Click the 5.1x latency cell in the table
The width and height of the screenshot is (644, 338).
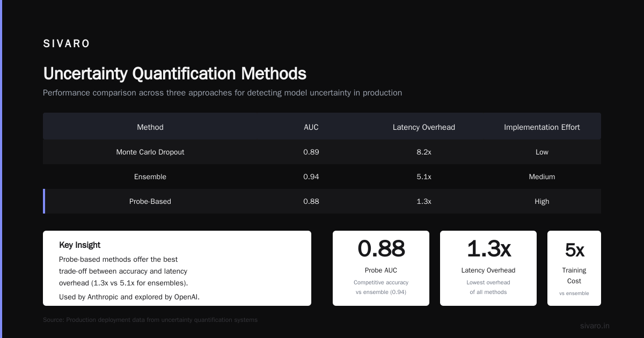(x=424, y=177)
